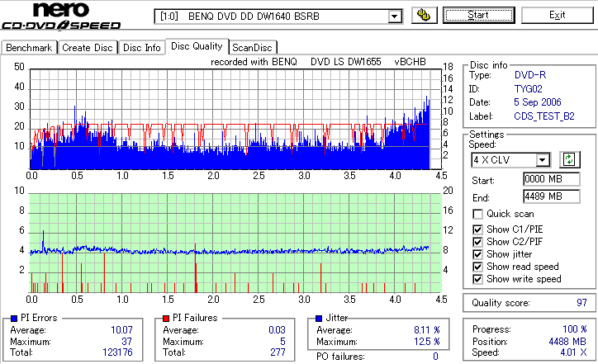The image size is (598, 364).
Task: Click the Jitter average 8.11 %
Action: (x=427, y=330)
